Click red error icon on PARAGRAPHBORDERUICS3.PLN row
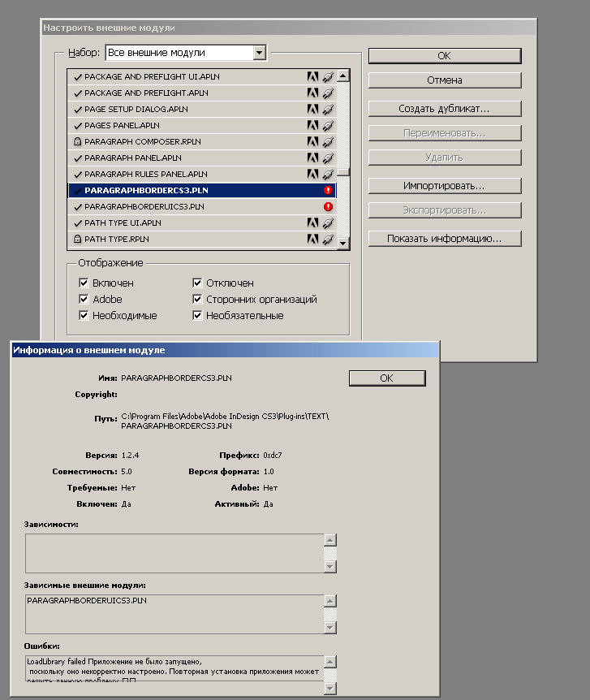The width and height of the screenshot is (590, 700). pos(328,207)
